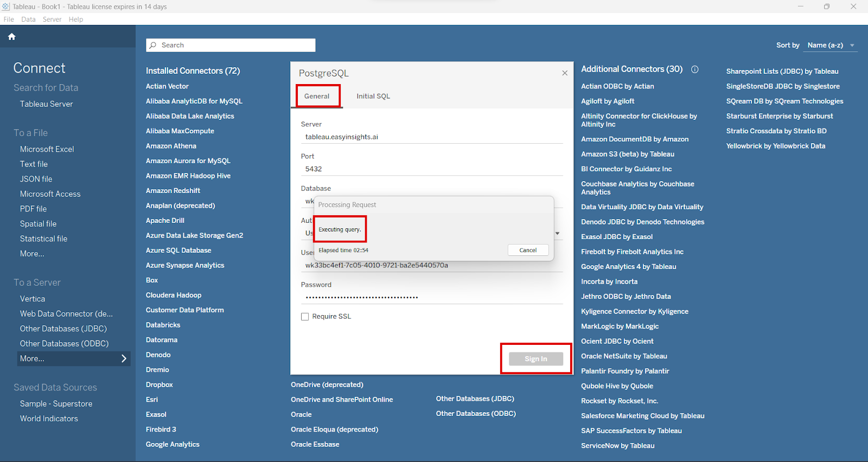Select Amazon Athena connector
Image resolution: width=868 pixels, height=462 pixels.
click(x=171, y=146)
